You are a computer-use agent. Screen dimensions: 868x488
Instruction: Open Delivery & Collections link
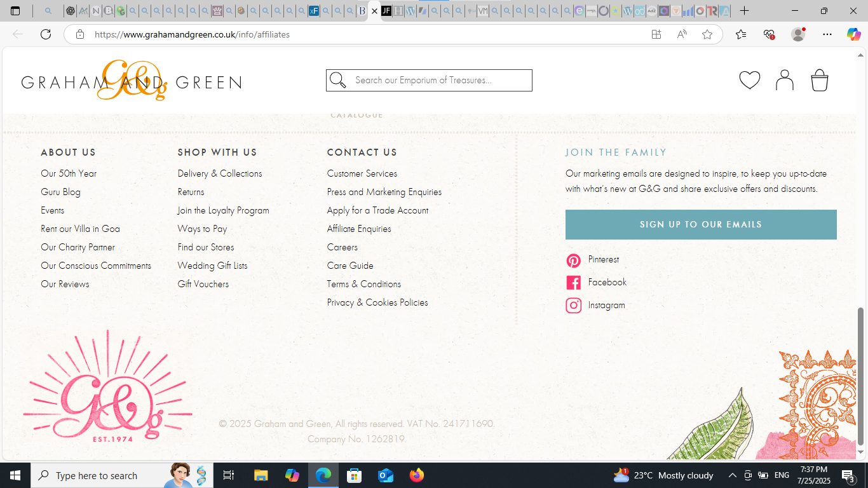(x=220, y=173)
